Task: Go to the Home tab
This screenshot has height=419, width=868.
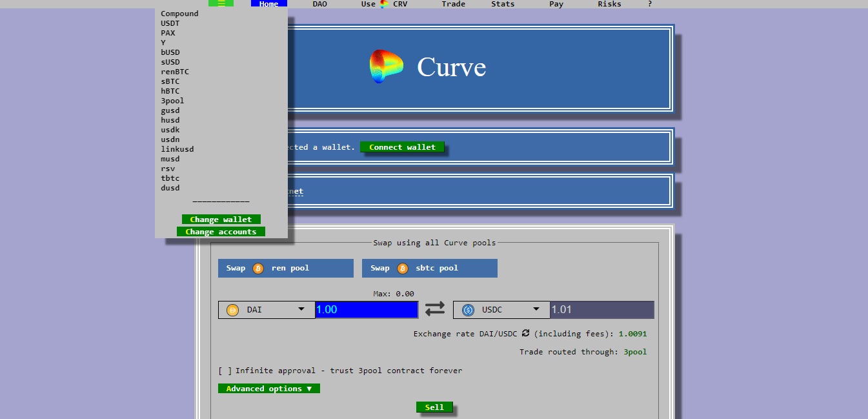Action: pos(268,4)
